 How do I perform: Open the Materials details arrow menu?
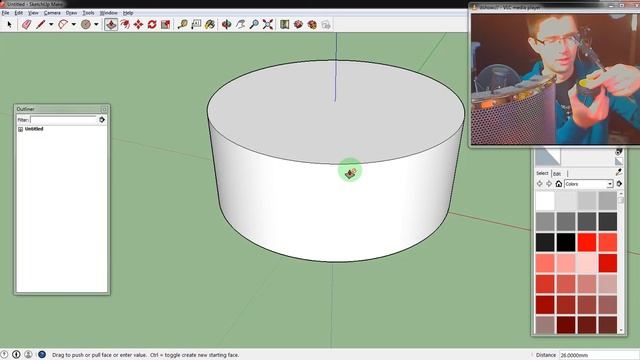[619, 184]
